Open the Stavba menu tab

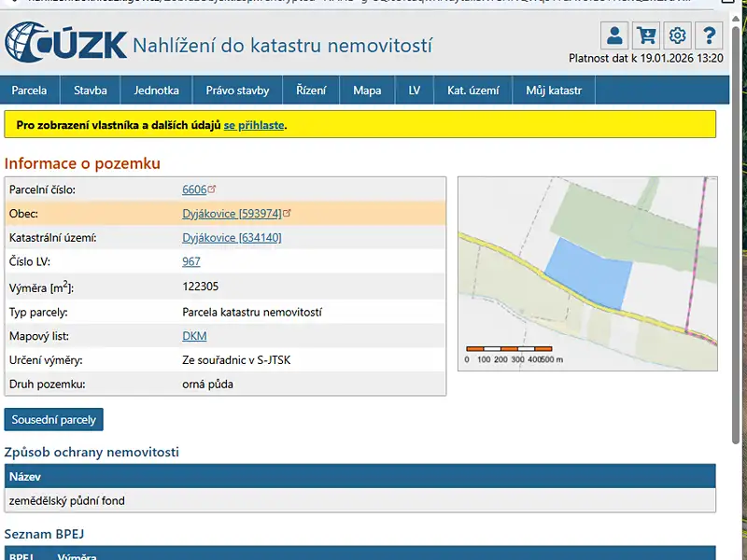[90, 90]
